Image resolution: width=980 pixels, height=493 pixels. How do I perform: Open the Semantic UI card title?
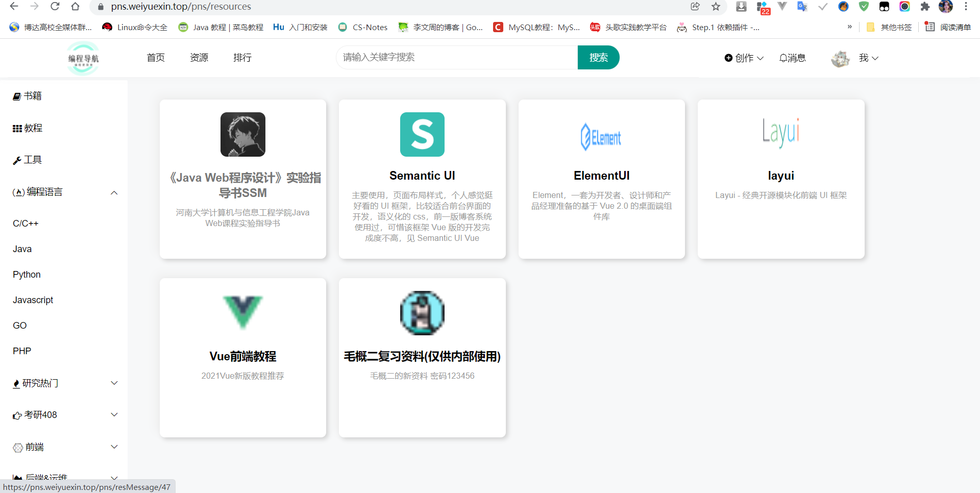point(422,176)
